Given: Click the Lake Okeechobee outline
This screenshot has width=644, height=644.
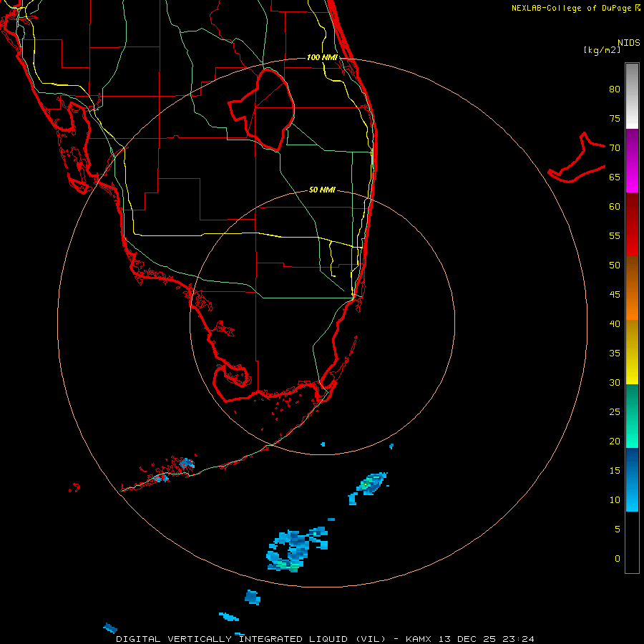Looking at the screenshot, I should (262, 109).
